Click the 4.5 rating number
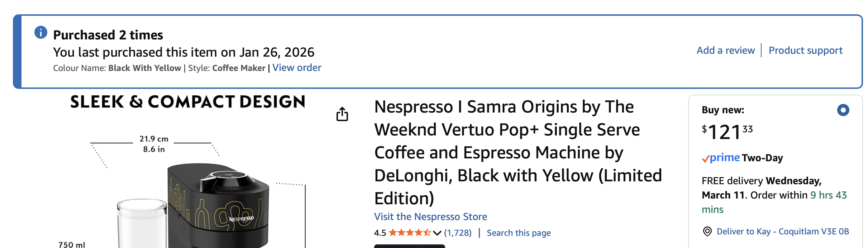The image size is (868, 248). 380,233
